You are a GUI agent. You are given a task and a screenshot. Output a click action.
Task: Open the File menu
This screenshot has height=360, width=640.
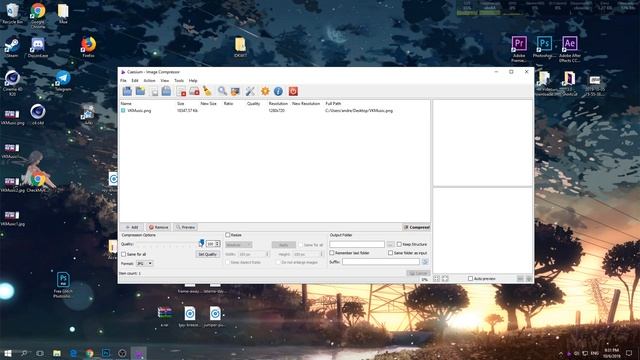pyautogui.click(x=123, y=81)
